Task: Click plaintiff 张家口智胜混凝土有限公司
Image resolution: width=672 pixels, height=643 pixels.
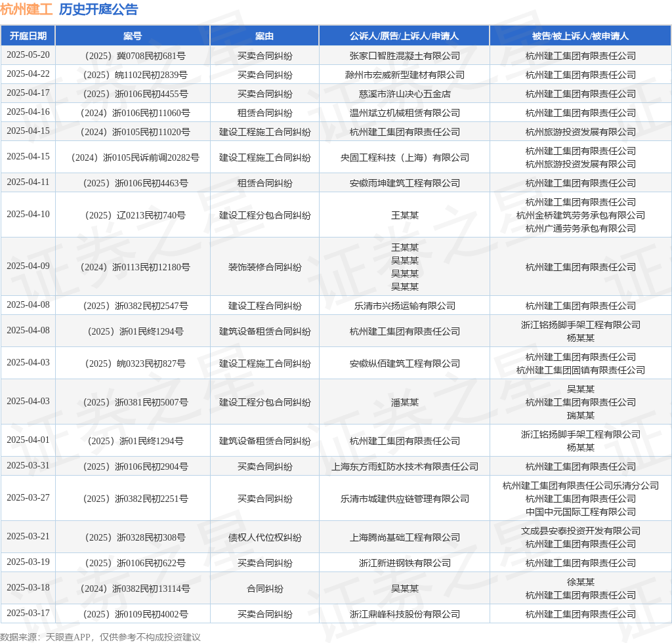Action: pos(404,56)
